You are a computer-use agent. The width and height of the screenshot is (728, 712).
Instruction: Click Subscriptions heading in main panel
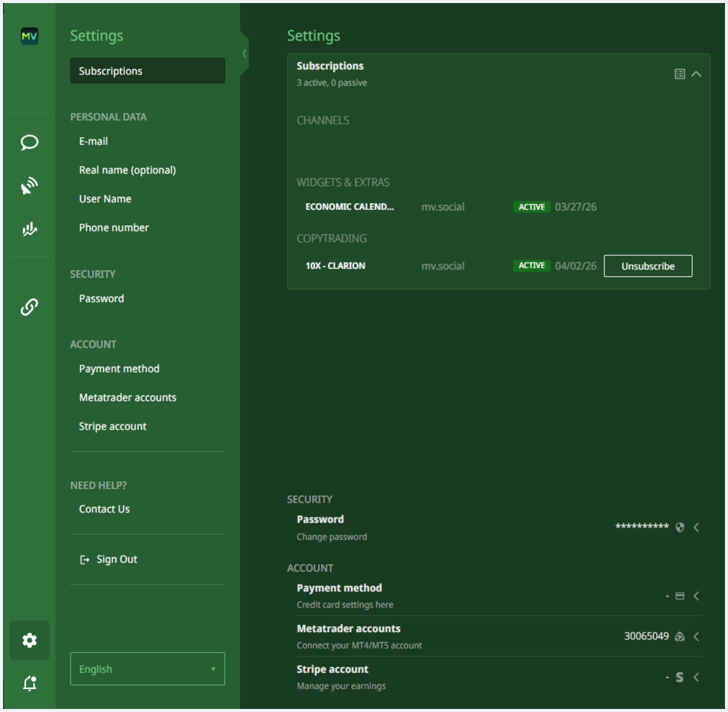[330, 66]
